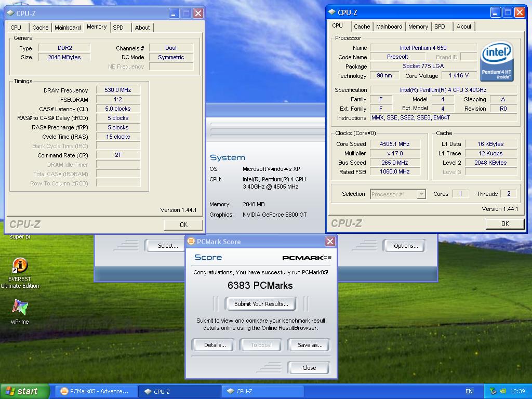The height and width of the screenshot is (399, 532).
Task: Click Save as button in PCMark Score
Action: click(x=310, y=345)
